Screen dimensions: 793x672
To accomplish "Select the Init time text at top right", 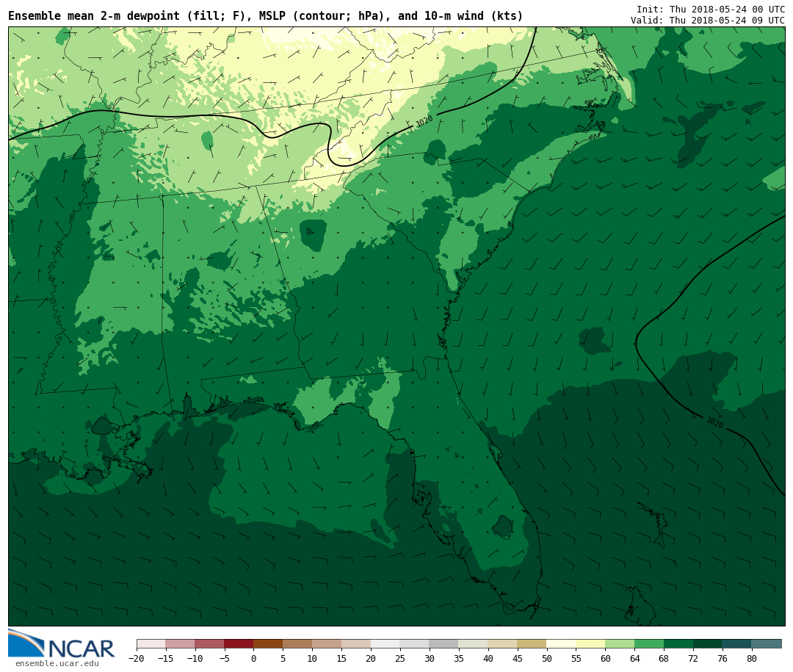I will coord(710,10).
